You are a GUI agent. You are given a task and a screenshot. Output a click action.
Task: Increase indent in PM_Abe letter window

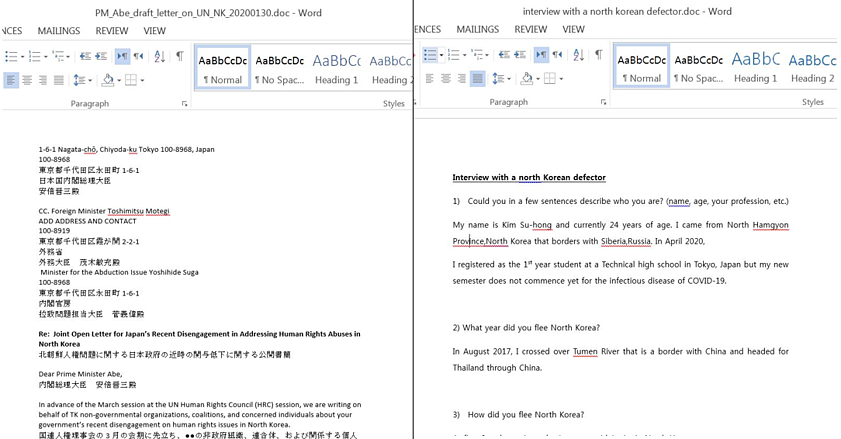[x=101, y=56]
